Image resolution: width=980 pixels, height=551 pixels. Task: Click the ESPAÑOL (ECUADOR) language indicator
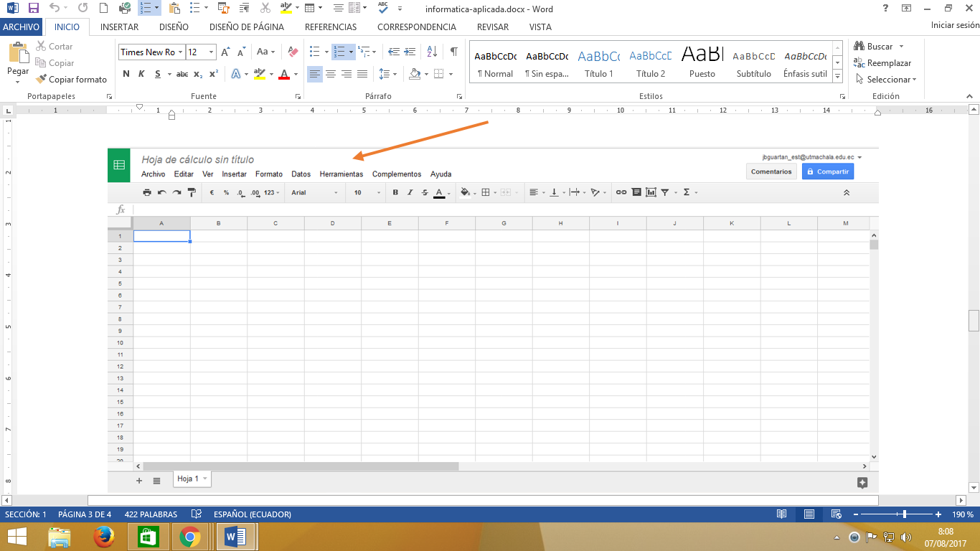tap(253, 514)
